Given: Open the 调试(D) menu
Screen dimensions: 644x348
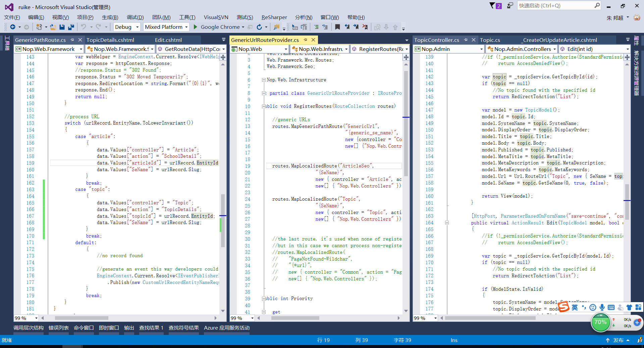Looking at the screenshot, I should click(x=135, y=17).
